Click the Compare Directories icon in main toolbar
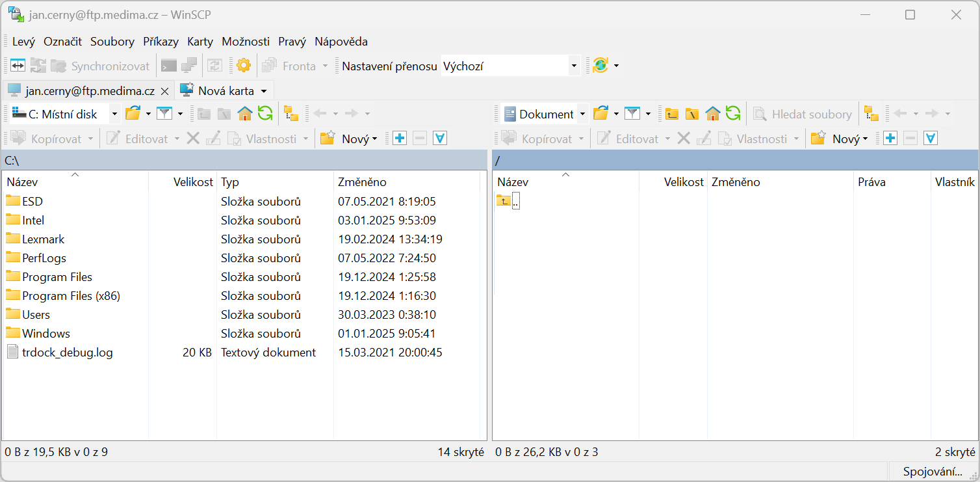The width and height of the screenshot is (980, 482). (x=18, y=66)
